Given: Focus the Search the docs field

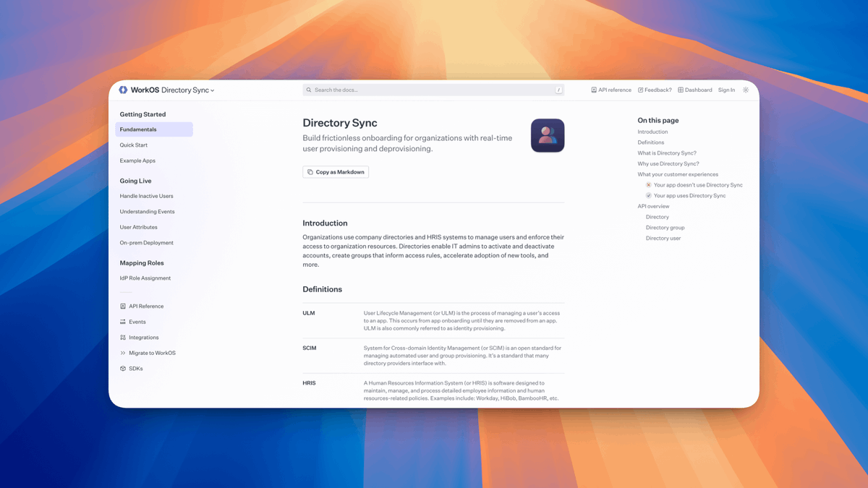Looking at the screenshot, I should point(433,90).
